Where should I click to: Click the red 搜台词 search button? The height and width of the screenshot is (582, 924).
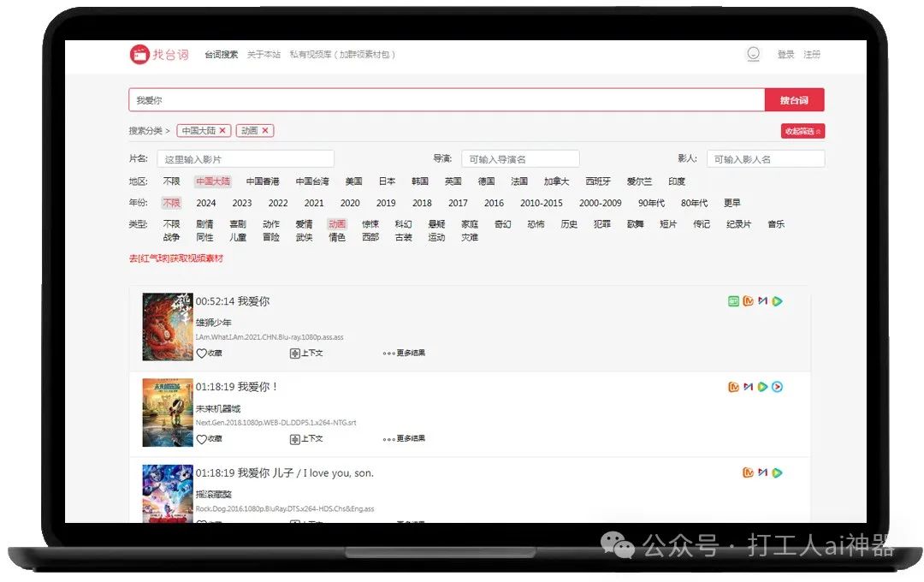click(795, 99)
